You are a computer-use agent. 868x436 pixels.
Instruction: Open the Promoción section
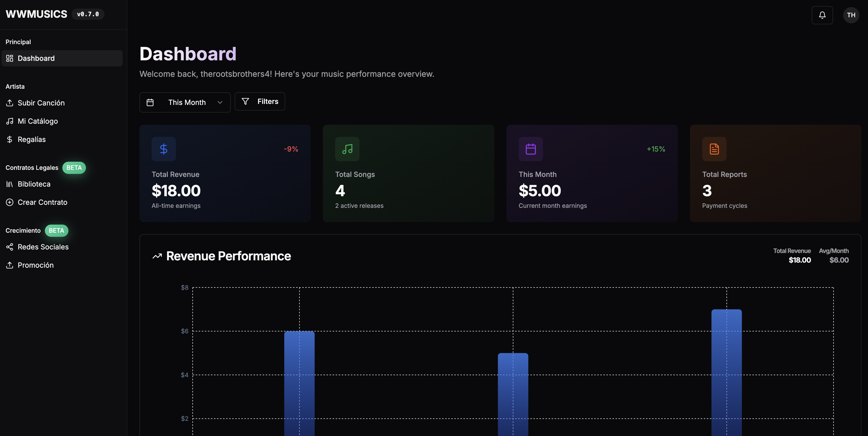(35, 265)
